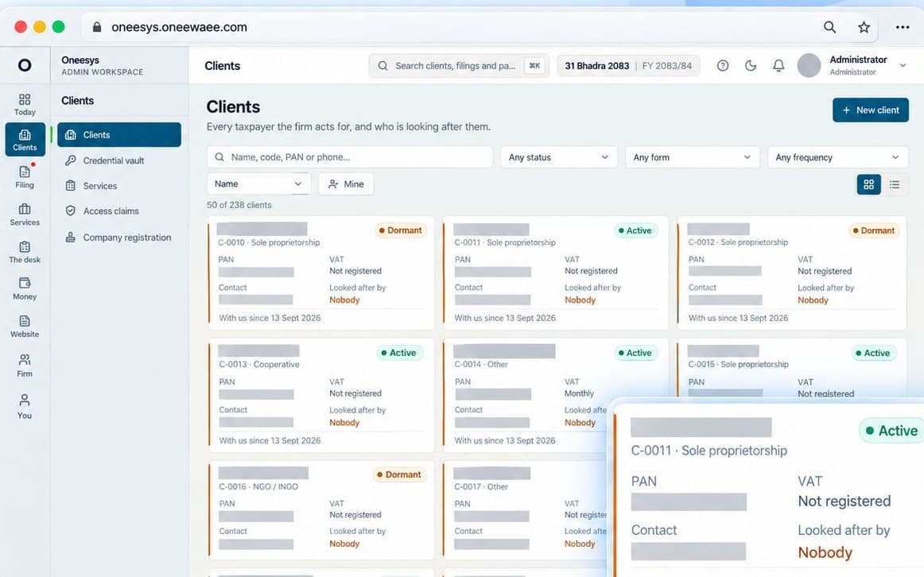924x577 pixels.
Task: Open the Any status dropdown
Action: [558, 157]
